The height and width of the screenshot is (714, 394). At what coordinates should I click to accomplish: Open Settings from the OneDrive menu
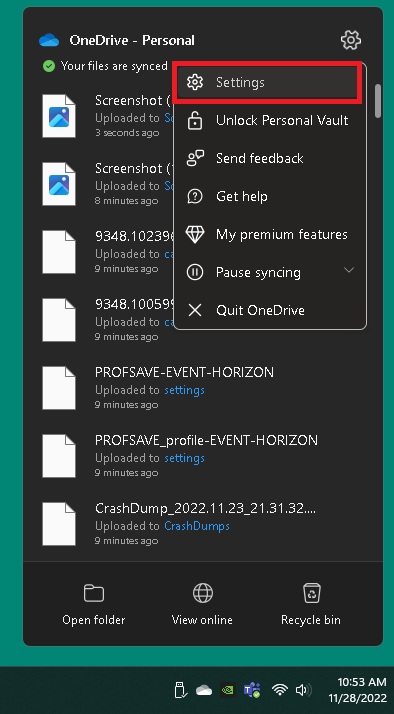pyautogui.click(x=267, y=82)
